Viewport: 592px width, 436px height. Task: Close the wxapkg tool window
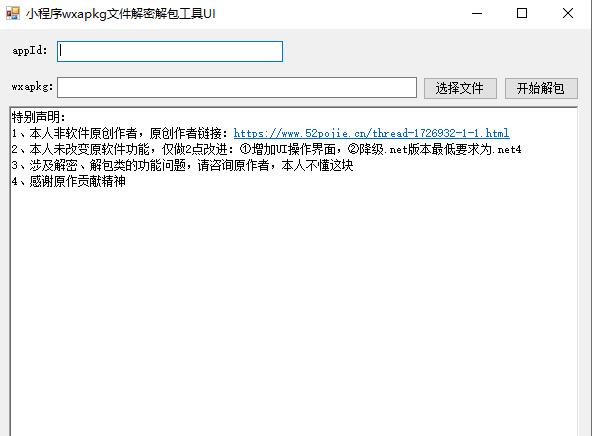tap(567, 14)
